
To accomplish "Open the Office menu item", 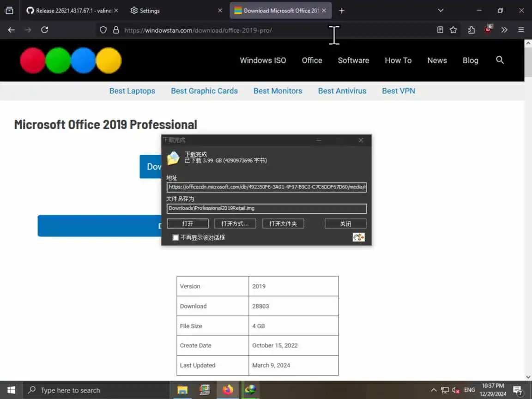I will [x=312, y=60].
